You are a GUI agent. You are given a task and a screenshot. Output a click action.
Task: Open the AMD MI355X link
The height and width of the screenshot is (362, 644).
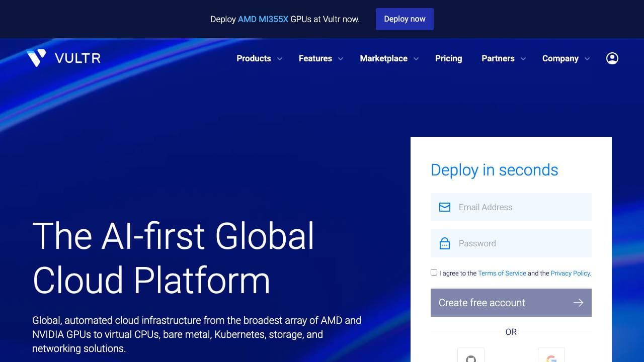click(x=263, y=19)
